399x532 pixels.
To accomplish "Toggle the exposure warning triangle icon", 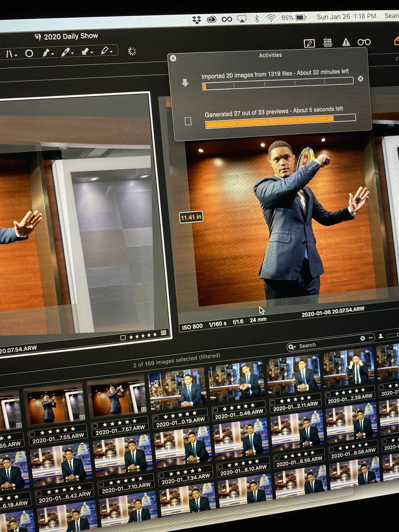I will [346, 42].
